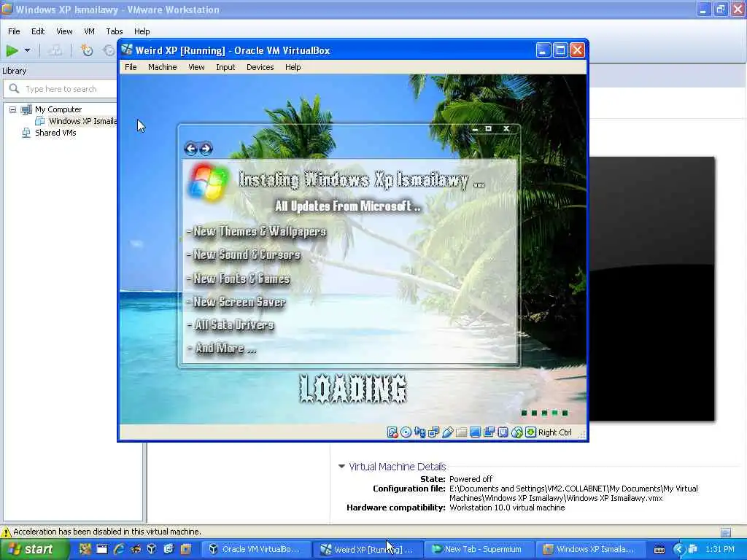Open VMware Help menu
The width and height of the screenshot is (747, 560).
point(142,31)
